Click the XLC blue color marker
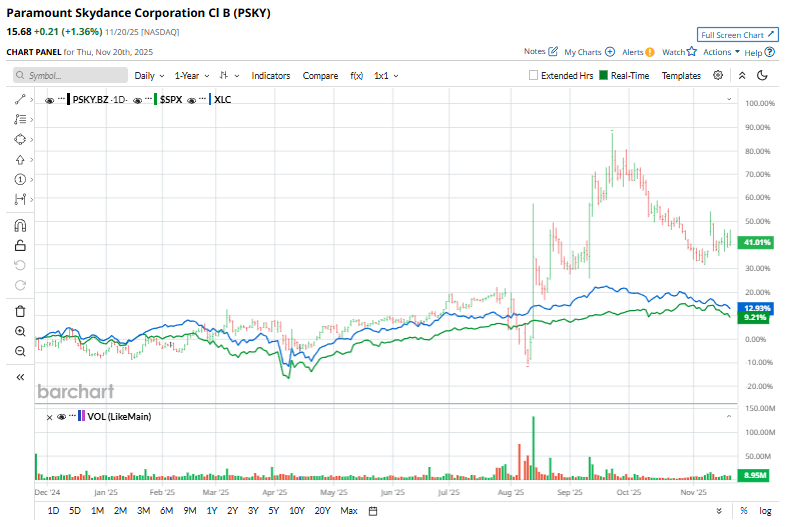This screenshot has width=785, height=527. point(210,100)
